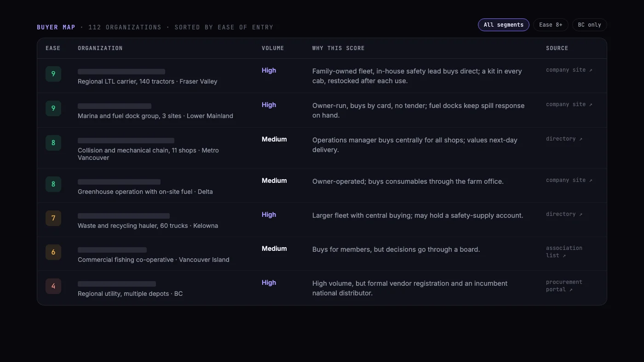Click the WHY THIS SCORE column header

tap(339, 48)
